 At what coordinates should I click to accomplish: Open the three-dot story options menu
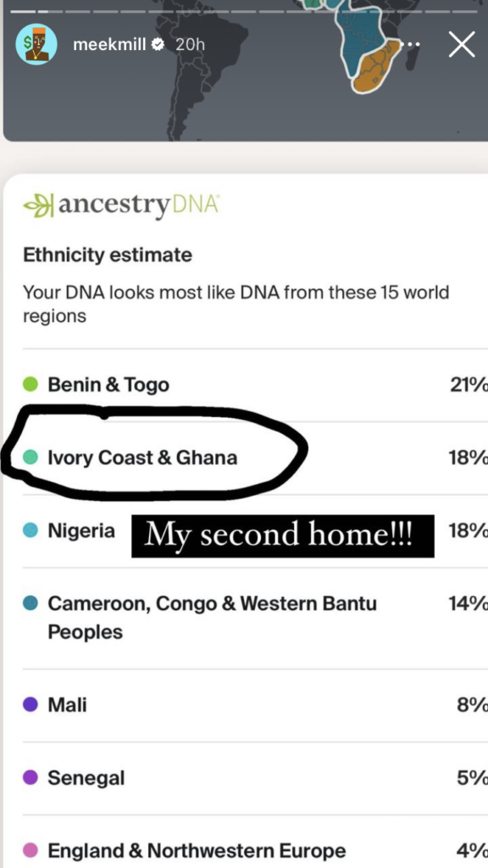pyautogui.click(x=411, y=43)
